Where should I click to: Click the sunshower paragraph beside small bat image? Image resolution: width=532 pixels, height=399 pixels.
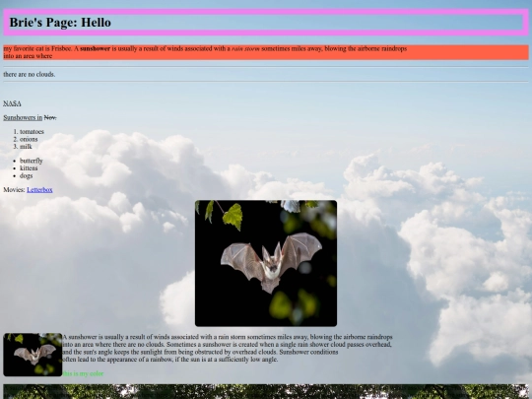(x=228, y=348)
